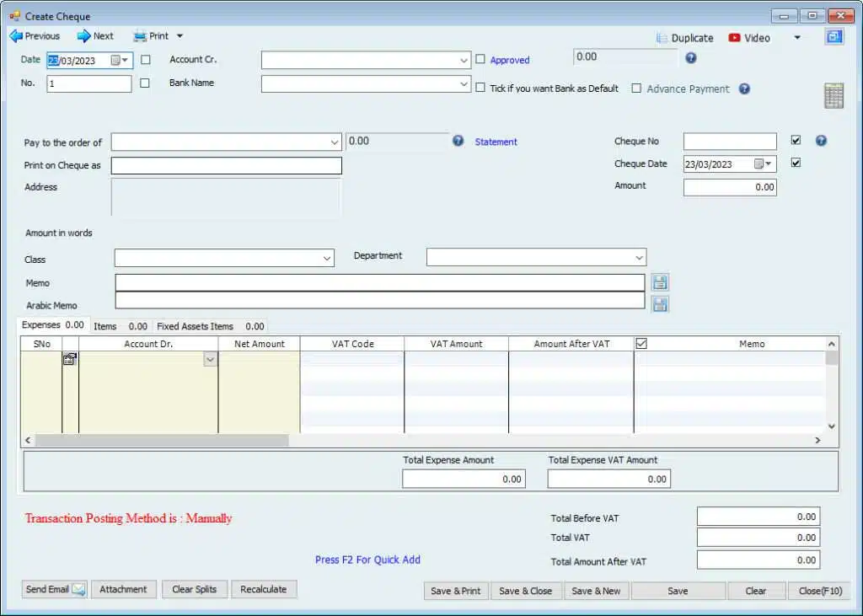Switch to the Expenses tab
Screen dimensions: 863x616
point(53,325)
